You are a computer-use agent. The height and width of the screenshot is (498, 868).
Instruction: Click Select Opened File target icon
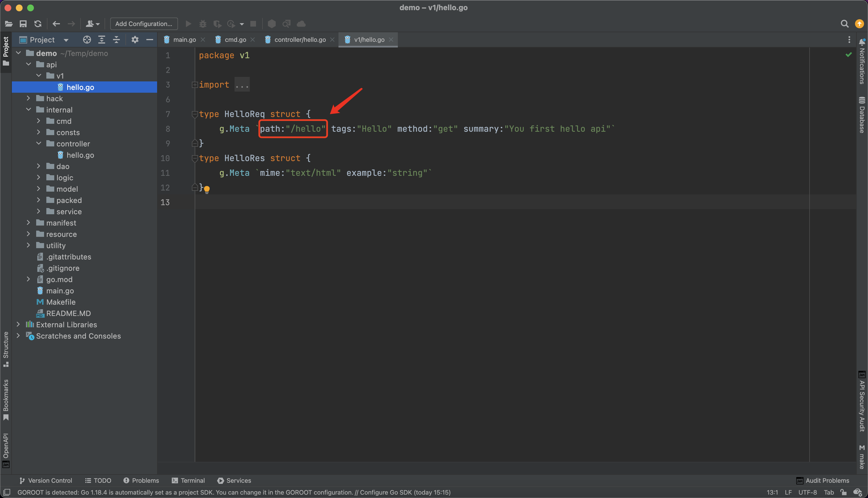coord(87,40)
